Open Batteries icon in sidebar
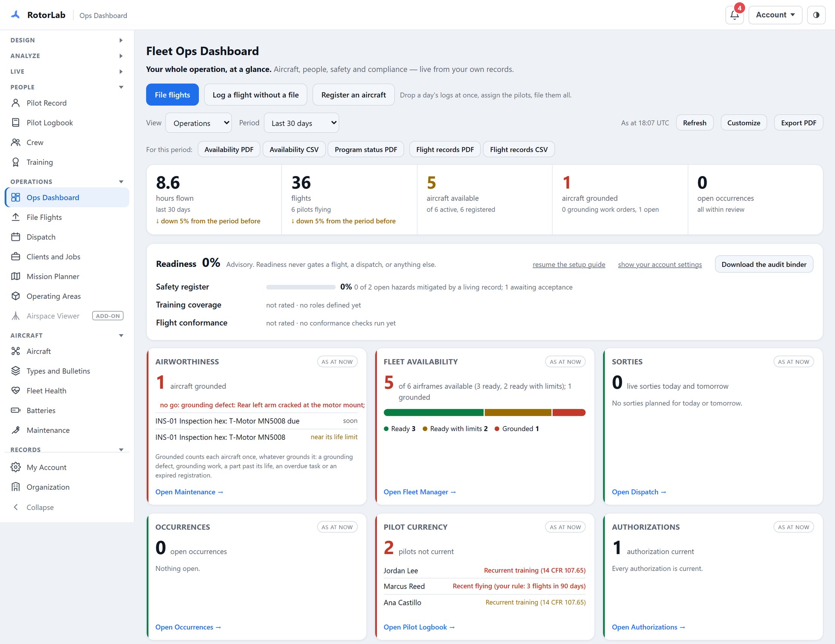This screenshot has width=835, height=644. pos(16,410)
